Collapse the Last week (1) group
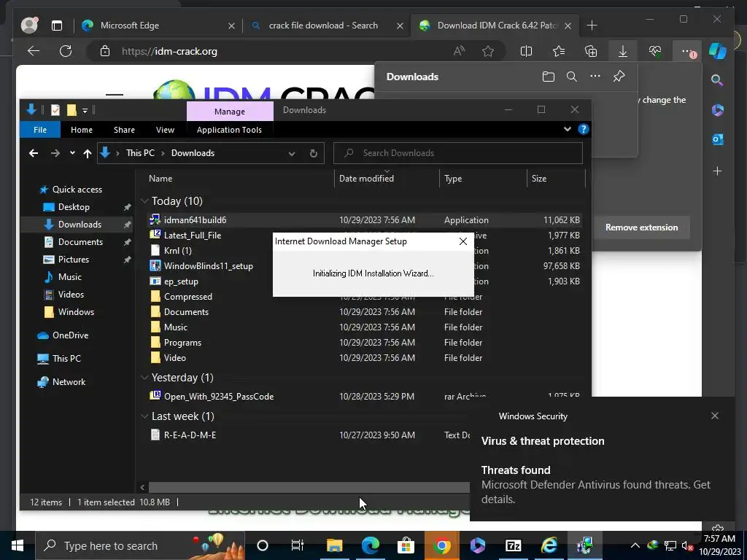This screenshot has height=560, width=747. 144,416
